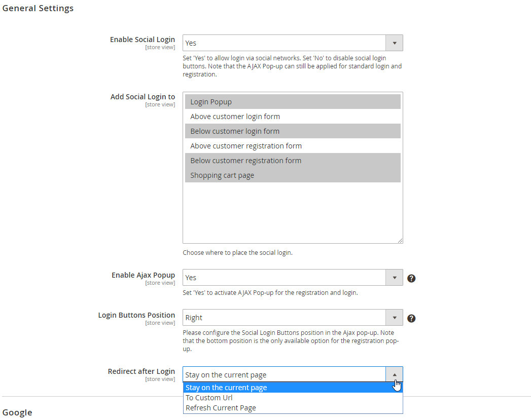Show help tooltip for Login Buttons Position
The height and width of the screenshot is (420, 531).
coord(411,318)
